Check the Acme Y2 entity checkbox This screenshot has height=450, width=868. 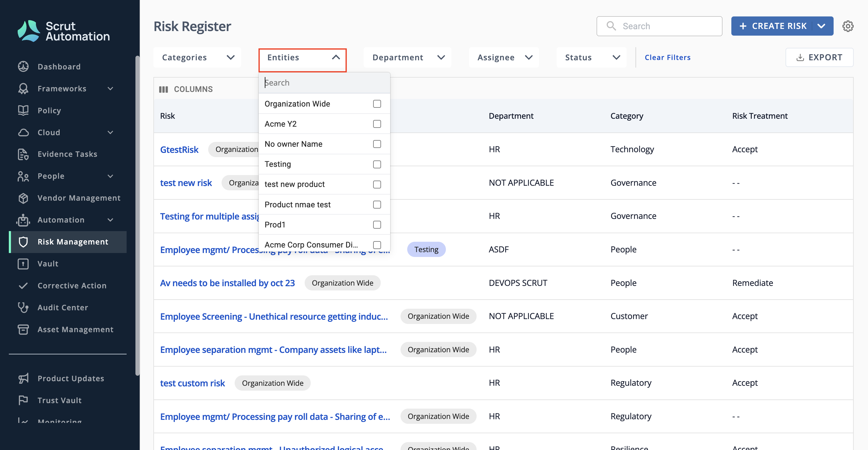(x=377, y=124)
